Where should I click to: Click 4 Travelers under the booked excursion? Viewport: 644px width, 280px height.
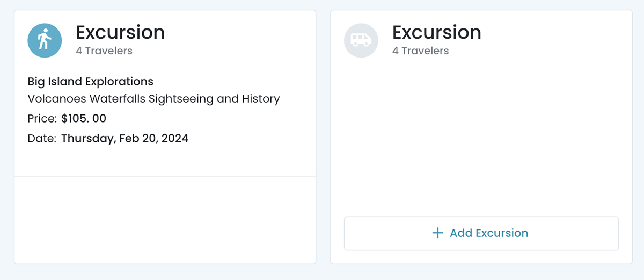point(104,51)
